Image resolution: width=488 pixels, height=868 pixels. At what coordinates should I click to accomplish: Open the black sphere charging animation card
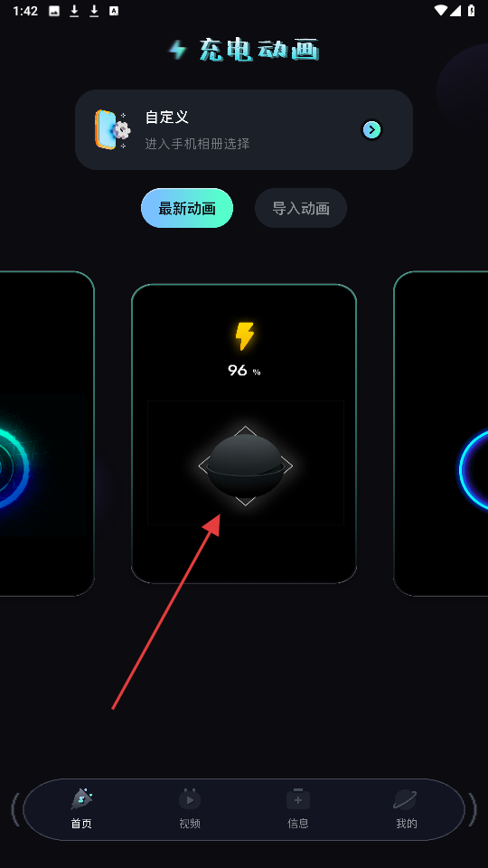point(244,433)
